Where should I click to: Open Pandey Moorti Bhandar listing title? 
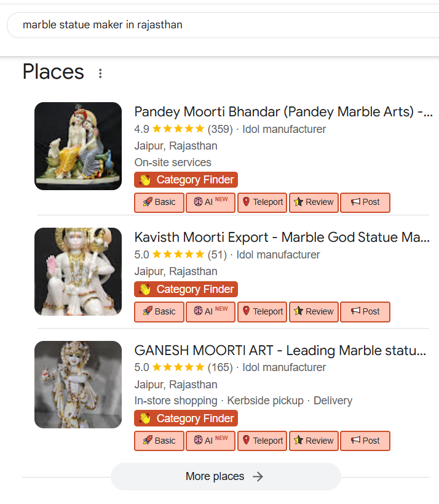(x=283, y=112)
